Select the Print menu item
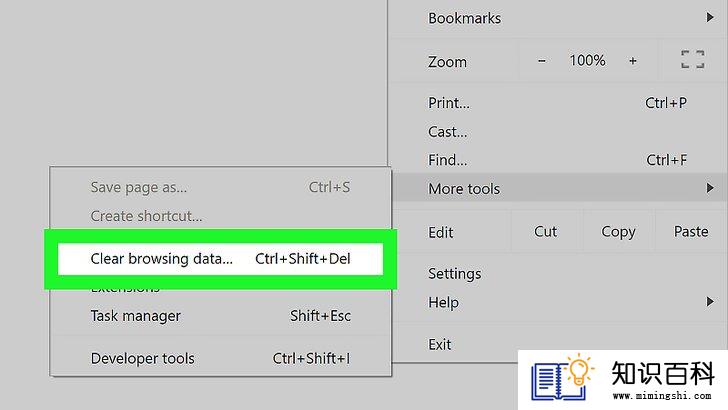This screenshot has height=410, width=728. point(558,103)
